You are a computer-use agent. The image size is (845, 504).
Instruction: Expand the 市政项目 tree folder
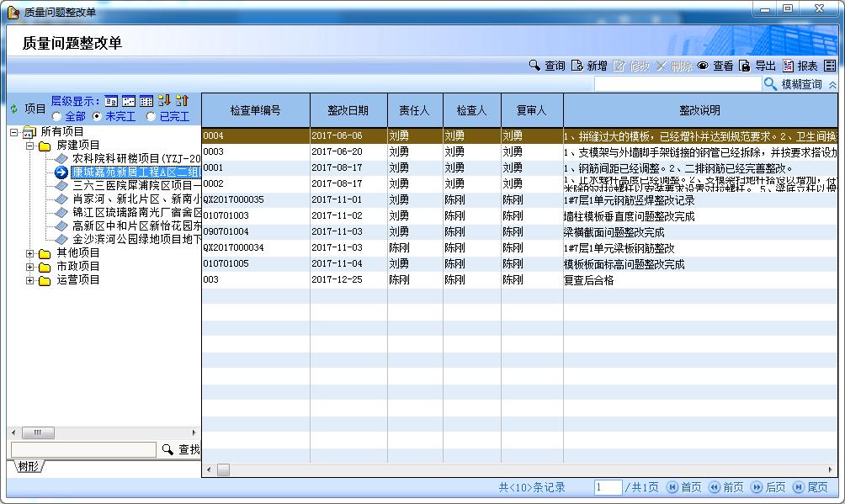[x=30, y=266]
